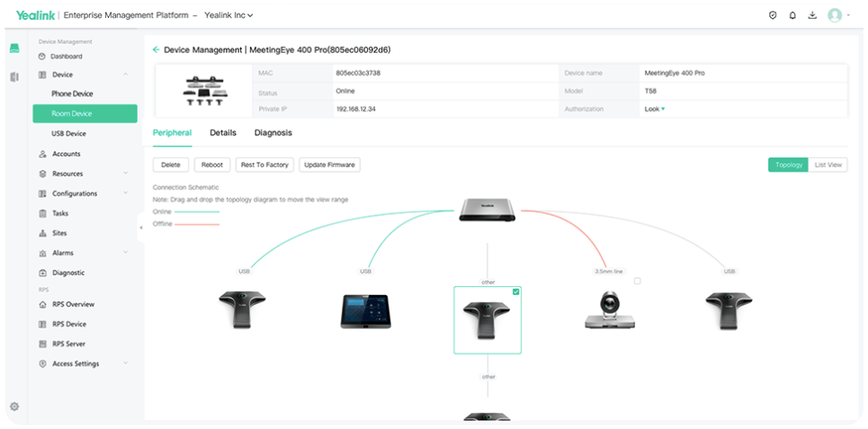Expand the Configurations menu chevron
This screenshot has width=868, height=429.
pos(126,193)
